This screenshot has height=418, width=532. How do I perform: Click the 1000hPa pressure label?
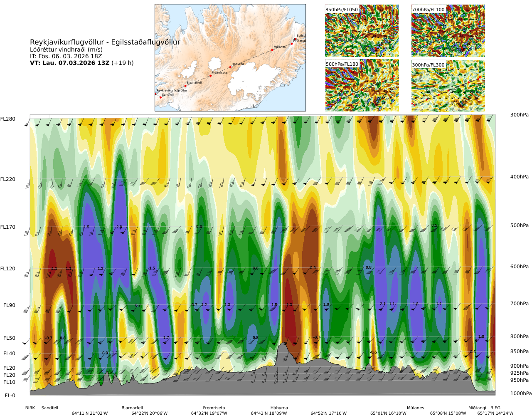[x=521, y=393]
